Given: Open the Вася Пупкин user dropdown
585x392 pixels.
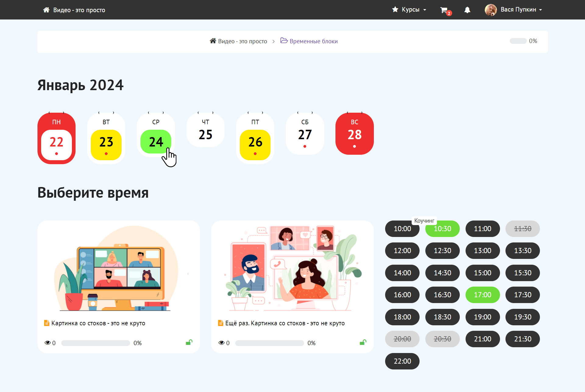Looking at the screenshot, I should click(x=521, y=10).
